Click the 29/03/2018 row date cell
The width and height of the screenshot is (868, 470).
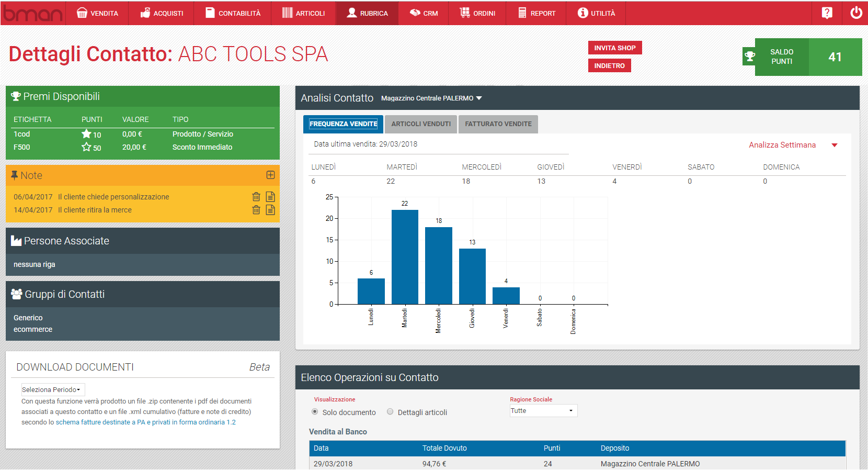click(333, 464)
